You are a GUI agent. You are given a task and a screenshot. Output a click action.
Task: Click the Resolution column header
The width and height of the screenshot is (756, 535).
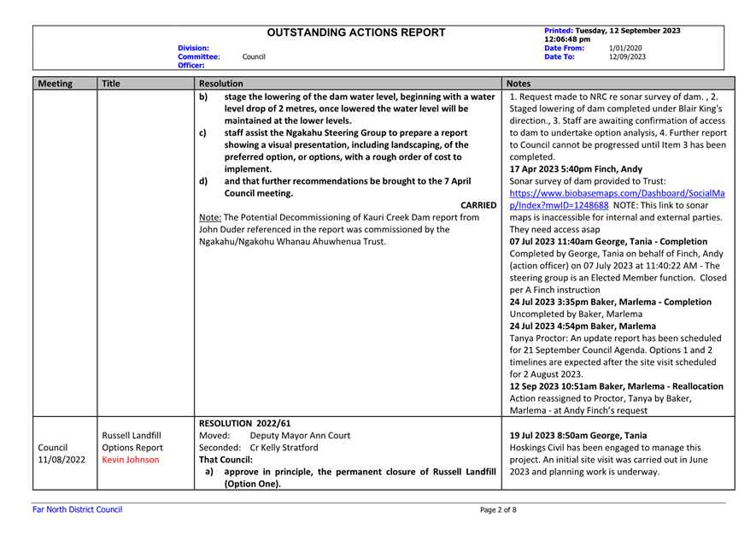click(220, 85)
